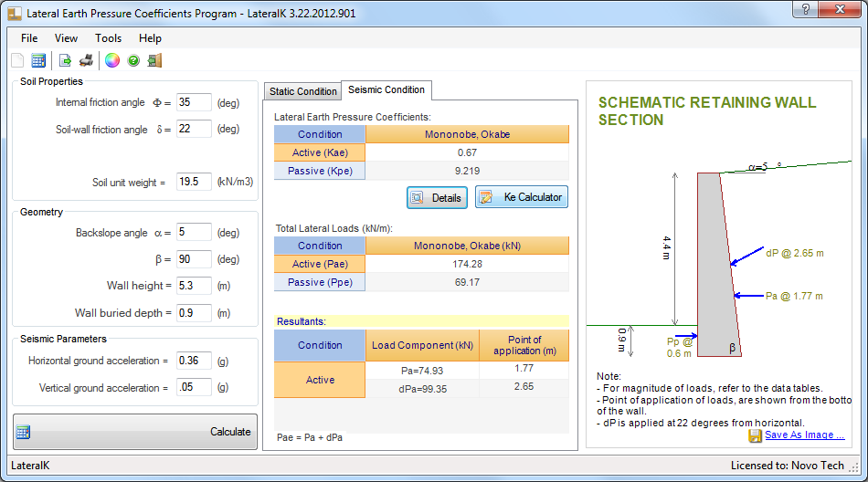Click the horizontal ground acceleration field

coord(194,361)
